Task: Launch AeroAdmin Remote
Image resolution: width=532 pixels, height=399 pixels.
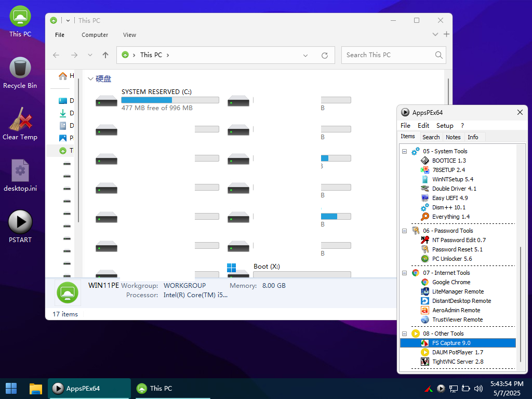Action: pos(456,310)
